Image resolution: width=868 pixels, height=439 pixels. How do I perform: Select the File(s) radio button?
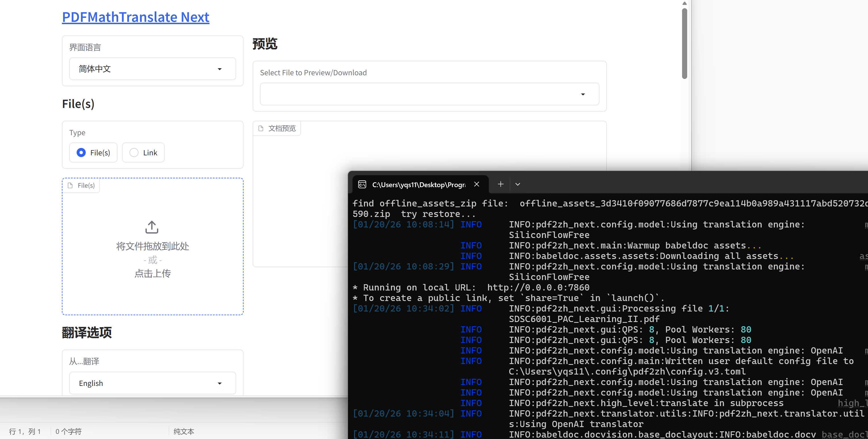[81, 153]
